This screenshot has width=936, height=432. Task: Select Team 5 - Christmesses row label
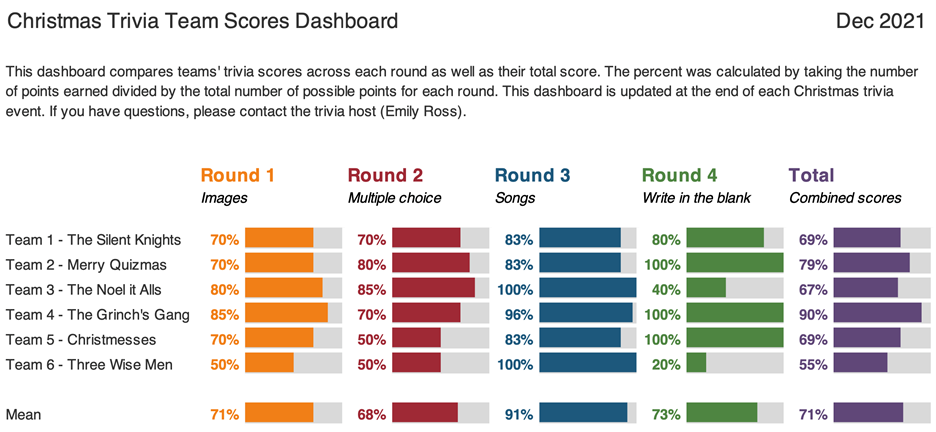81,340
